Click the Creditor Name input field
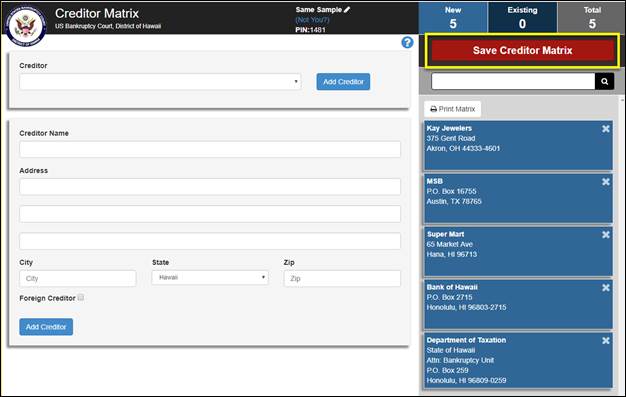Screen dimensions: 626x397 pyautogui.click(x=210, y=149)
